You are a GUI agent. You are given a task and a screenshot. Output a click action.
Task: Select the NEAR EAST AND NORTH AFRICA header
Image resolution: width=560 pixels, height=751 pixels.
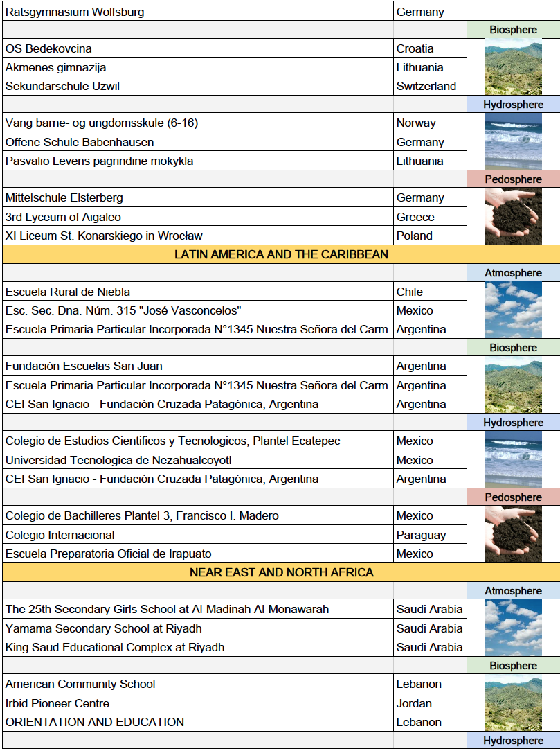pos(281,572)
